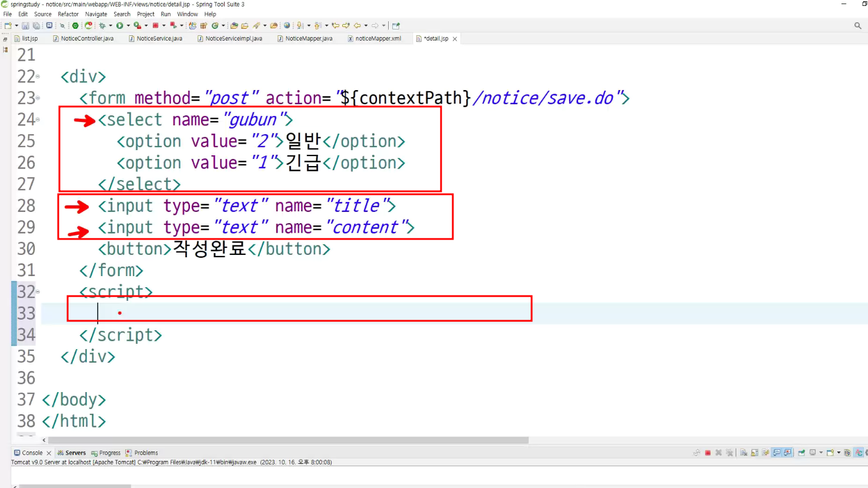Open the File menu
Viewport: 868px width, 488px height.
pyautogui.click(x=8, y=14)
